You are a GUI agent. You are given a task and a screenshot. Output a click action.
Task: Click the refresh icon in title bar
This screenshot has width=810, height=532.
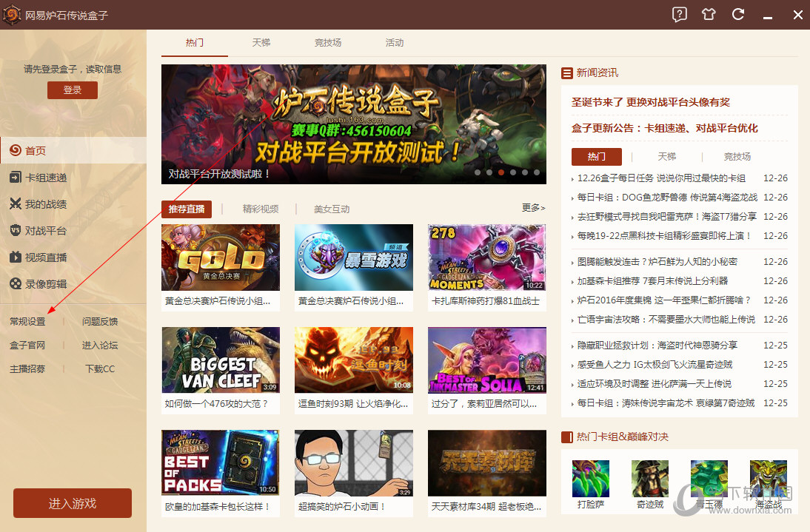click(738, 14)
